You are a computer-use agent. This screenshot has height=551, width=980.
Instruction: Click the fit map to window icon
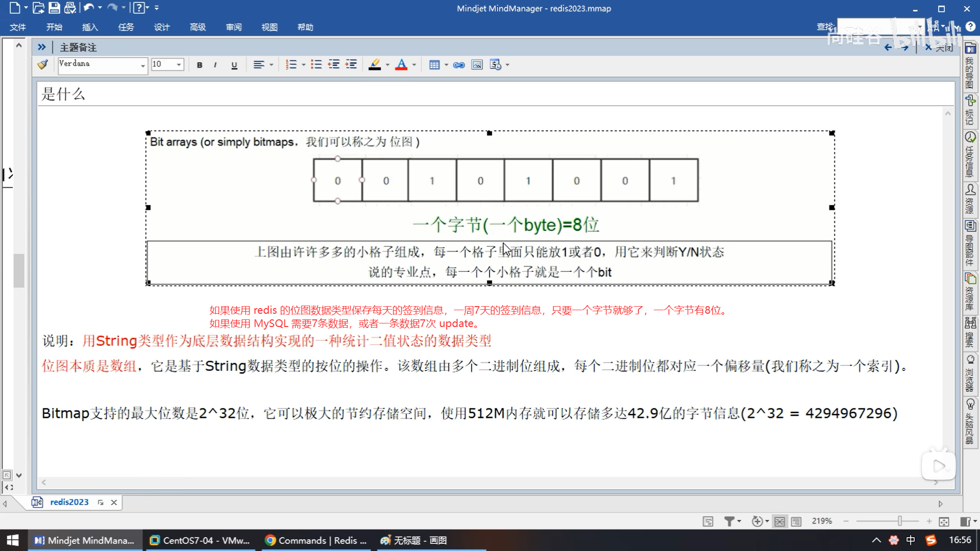[x=944, y=521]
